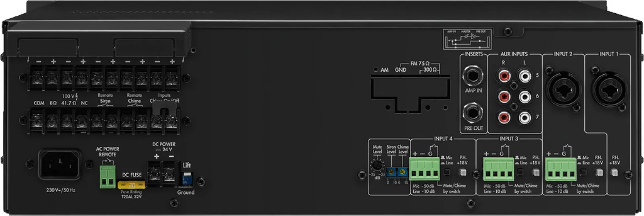Click the 230V AC mains inlet socket
644x216 pixels.
coord(60,164)
